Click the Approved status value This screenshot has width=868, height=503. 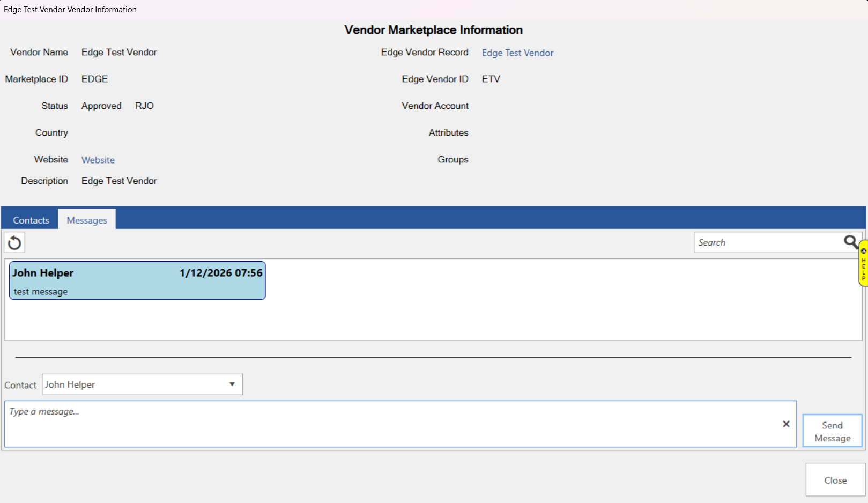coord(101,106)
